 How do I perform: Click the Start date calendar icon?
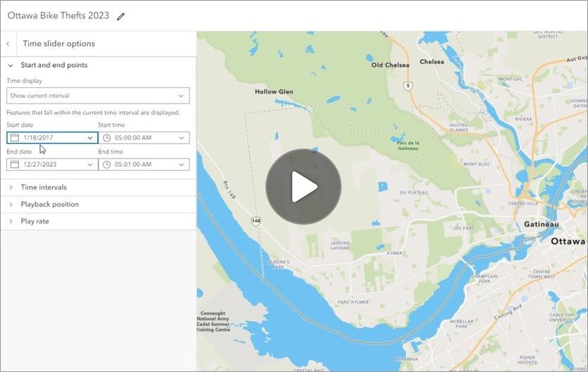(15, 137)
